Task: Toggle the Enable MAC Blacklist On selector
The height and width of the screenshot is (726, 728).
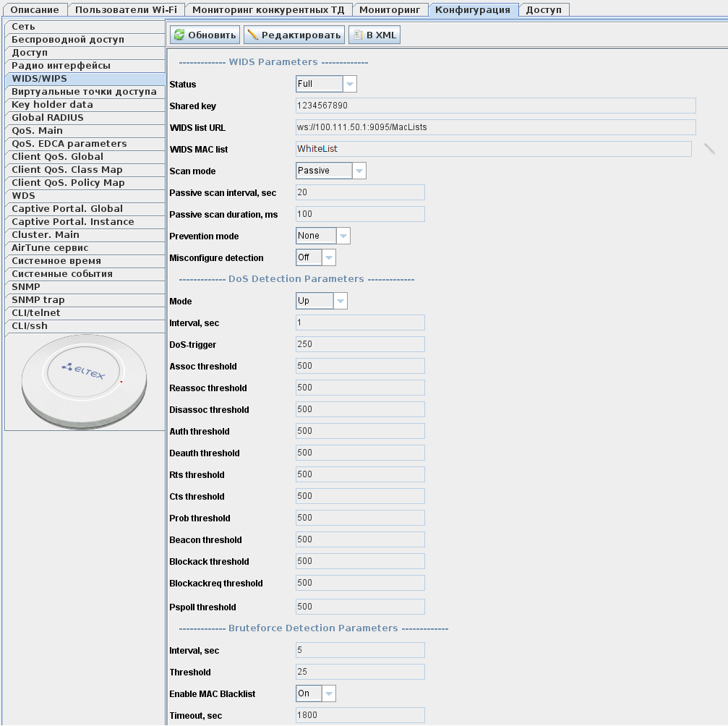Action: pyautogui.click(x=316, y=693)
